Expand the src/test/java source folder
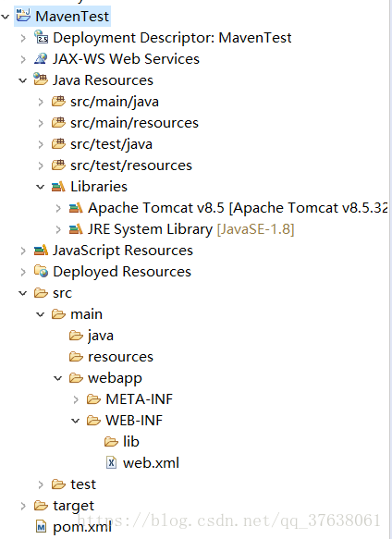The image size is (392, 539). (x=41, y=144)
